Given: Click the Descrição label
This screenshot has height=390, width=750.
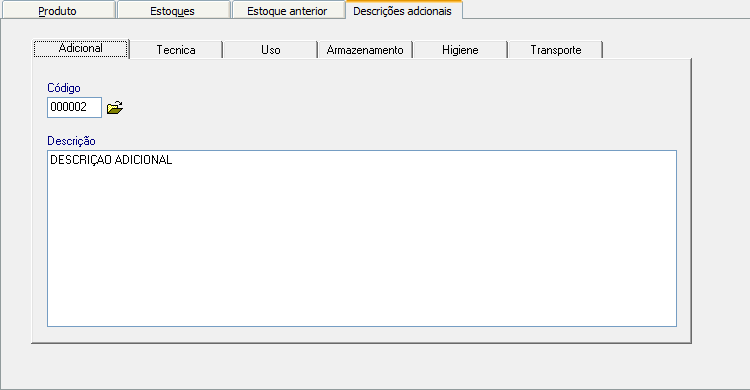Looking at the screenshot, I should point(71,141).
